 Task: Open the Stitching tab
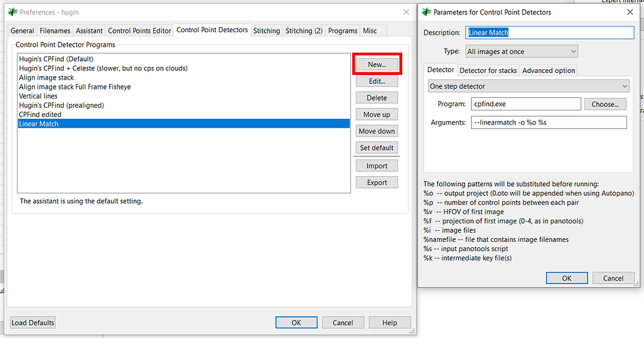pyautogui.click(x=267, y=31)
